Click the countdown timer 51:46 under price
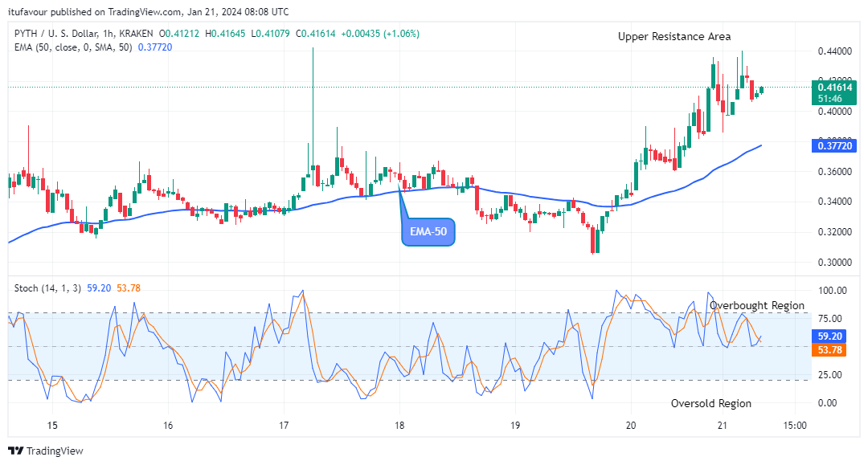 click(829, 99)
